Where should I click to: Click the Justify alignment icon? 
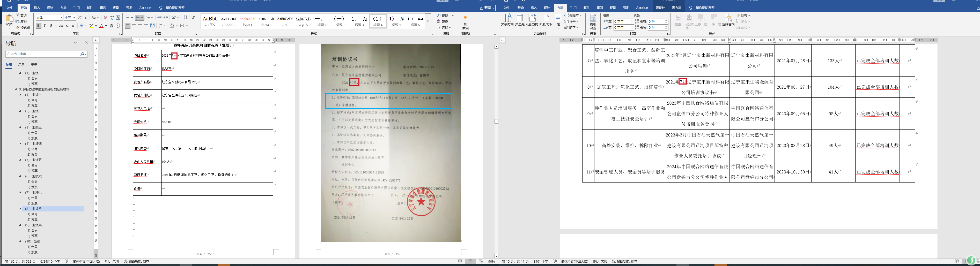[x=146, y=26]
